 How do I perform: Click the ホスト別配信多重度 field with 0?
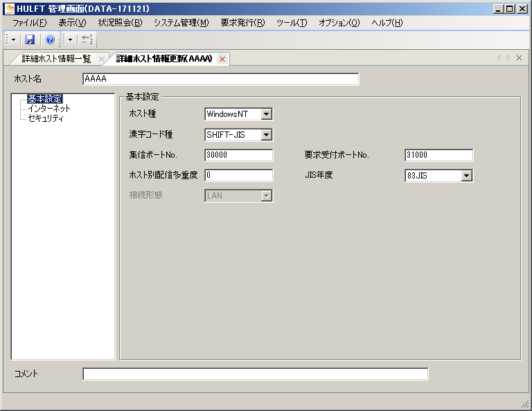click(x=239, y=175)
